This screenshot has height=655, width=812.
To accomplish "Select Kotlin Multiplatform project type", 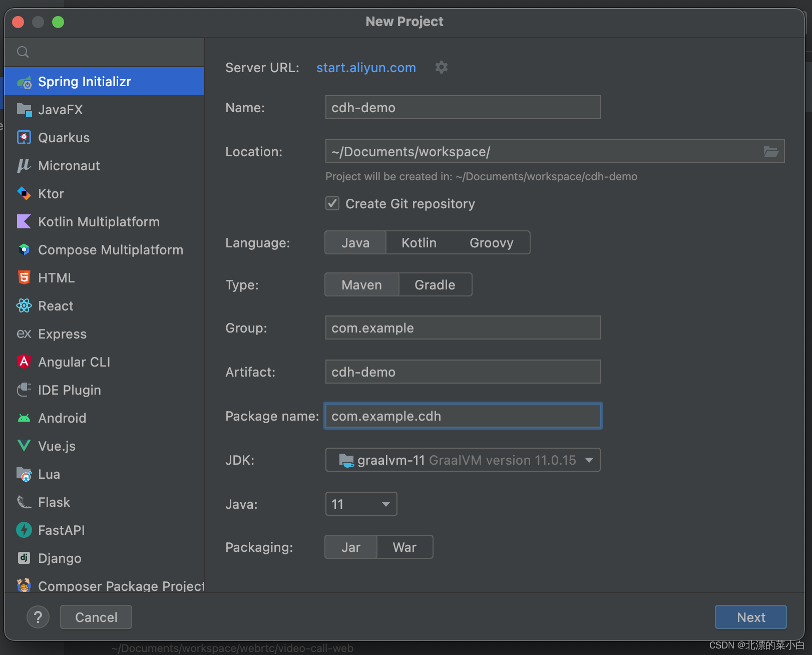I will [x=104, y=222].
